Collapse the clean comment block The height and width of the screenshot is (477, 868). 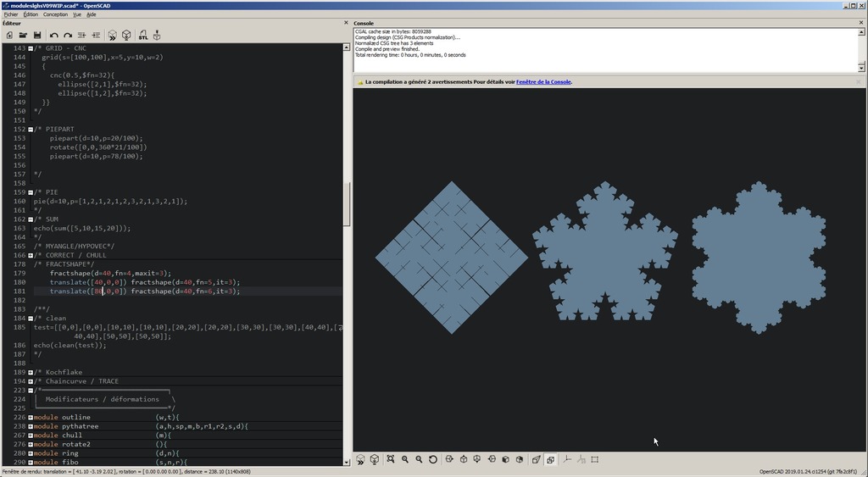click(31, 319)
